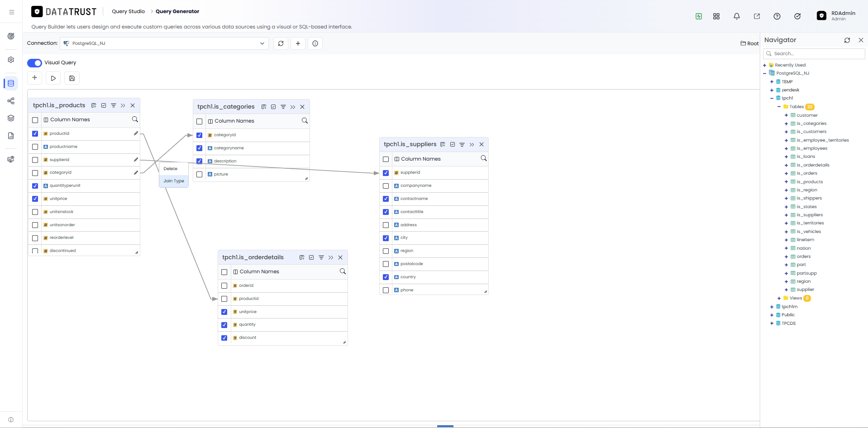Edit the productid column pencil icon
The height and width of the screenshot is (428, 868).
136,133
